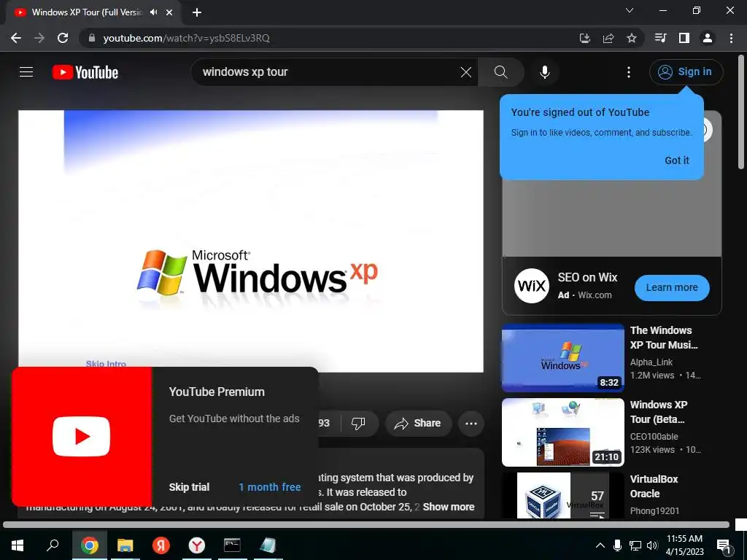Open the VirtualBox Oracle playlist thumbnail

click(x=562, y=495)
